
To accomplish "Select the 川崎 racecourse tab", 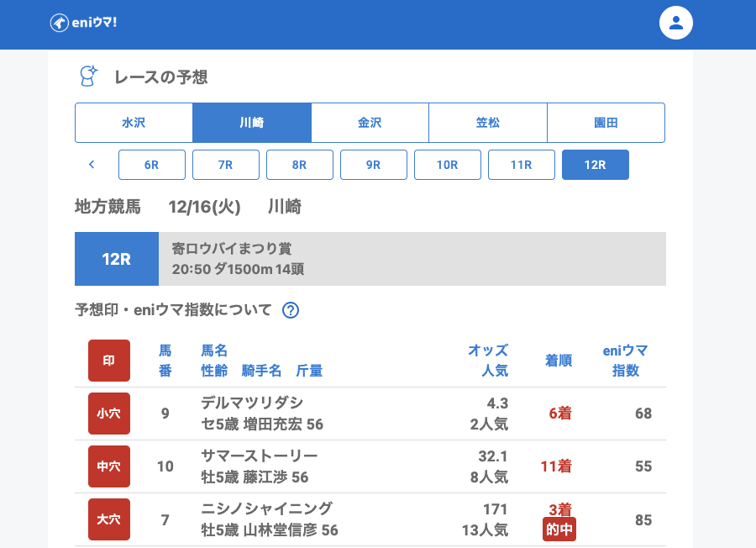I will coord(252,123).
